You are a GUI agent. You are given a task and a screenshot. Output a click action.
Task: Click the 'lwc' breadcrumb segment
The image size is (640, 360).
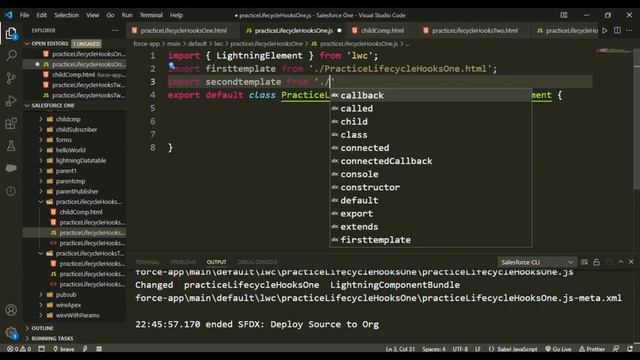click(218, 44)
